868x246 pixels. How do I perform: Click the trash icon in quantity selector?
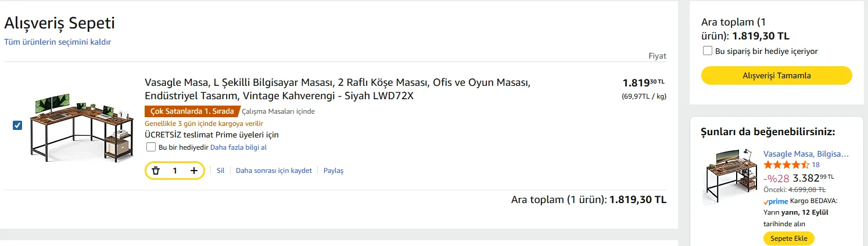(x=156, y=171)
